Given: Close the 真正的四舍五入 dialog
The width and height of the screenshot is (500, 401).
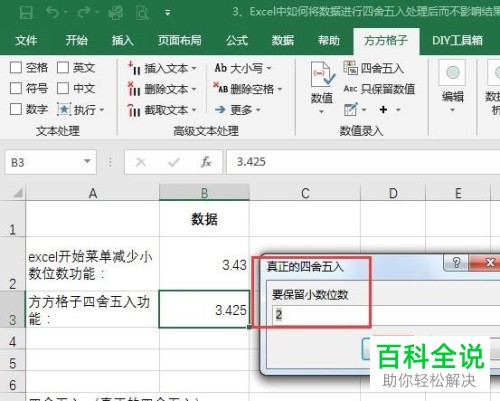Looking at the screenshot, I should click(485, 263).
